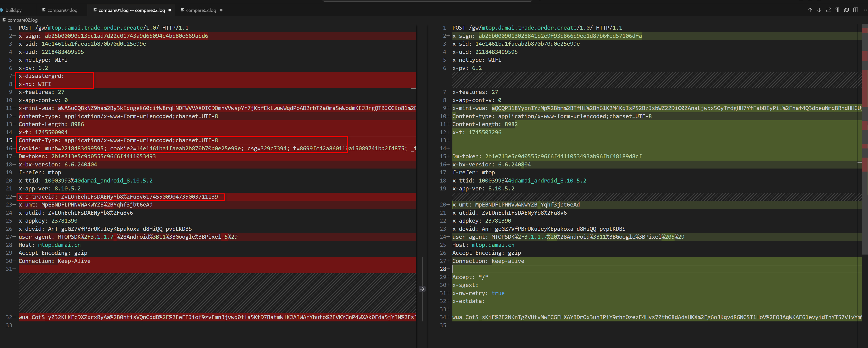Image resolution: width=868 pixels, height=348 pixels.
Task: Go to previous change arrow
Action: click(x=810, y=10)
